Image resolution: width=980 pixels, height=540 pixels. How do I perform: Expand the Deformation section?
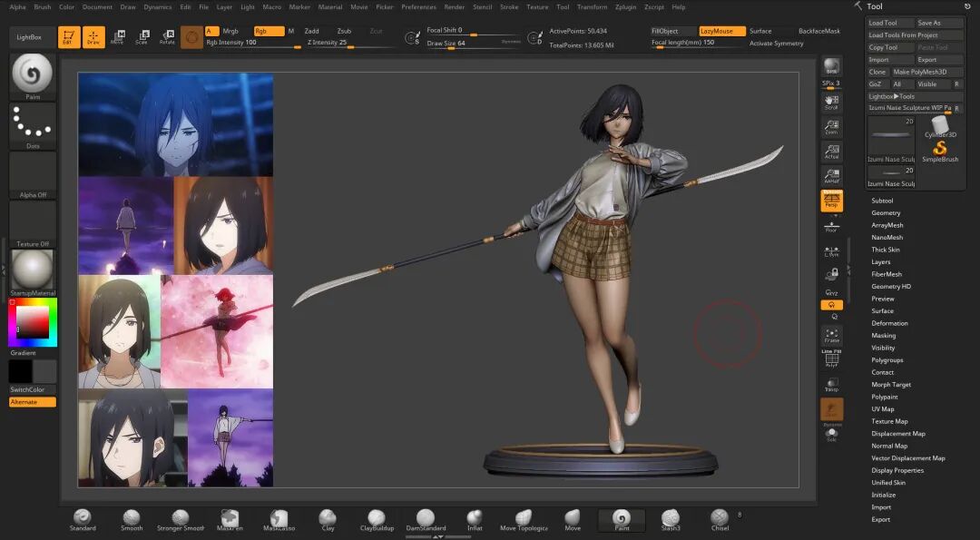(x=889, y=323)
